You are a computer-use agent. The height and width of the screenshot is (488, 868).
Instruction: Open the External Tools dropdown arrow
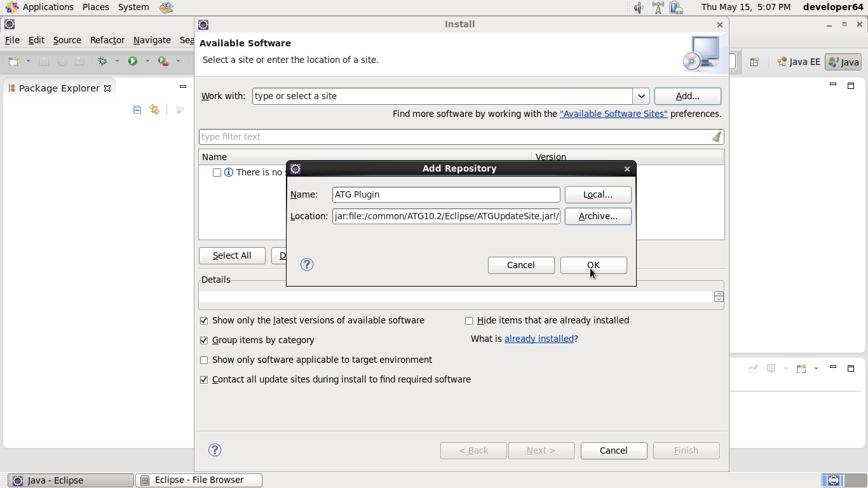(178, 61)
